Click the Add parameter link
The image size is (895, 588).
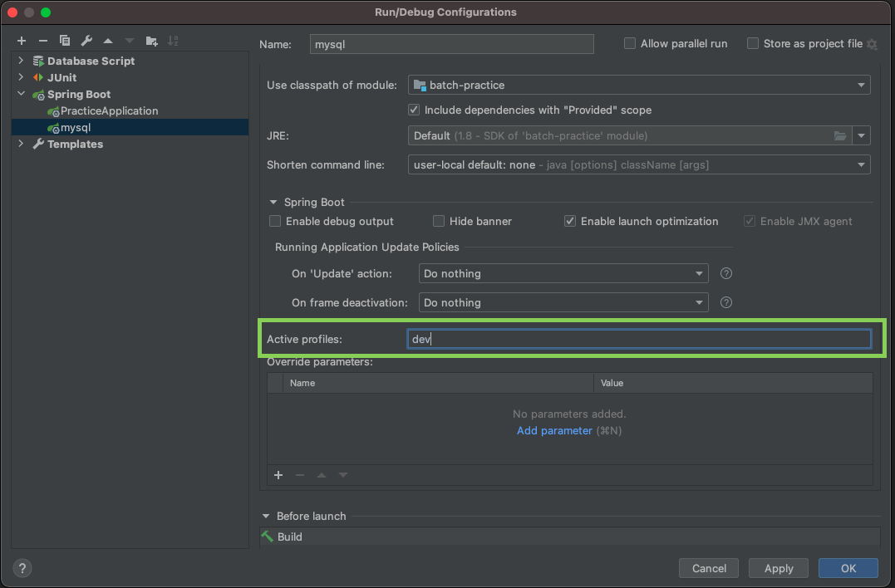(x=554, y=430)
